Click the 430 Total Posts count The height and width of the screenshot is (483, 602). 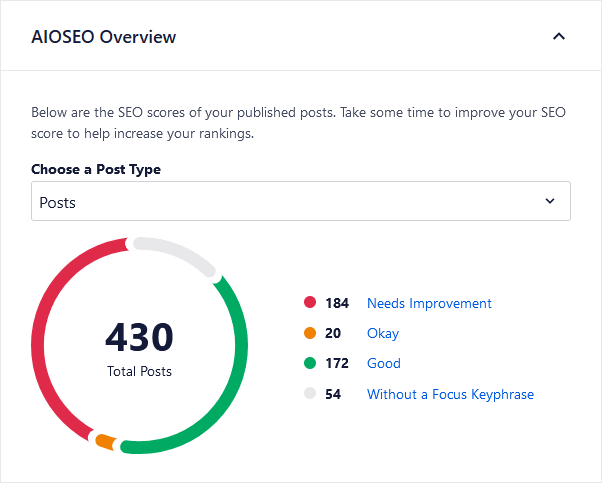(139, 337)
